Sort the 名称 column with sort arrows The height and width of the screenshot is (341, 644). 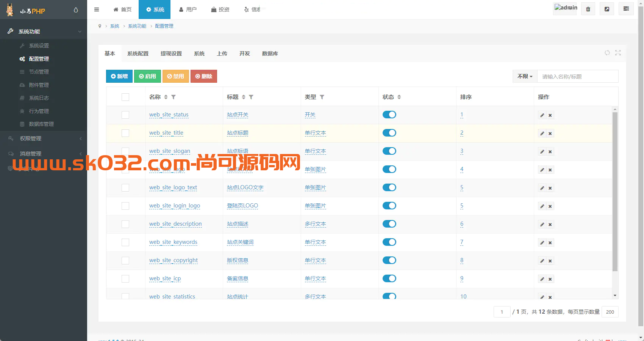coord(166,97)
